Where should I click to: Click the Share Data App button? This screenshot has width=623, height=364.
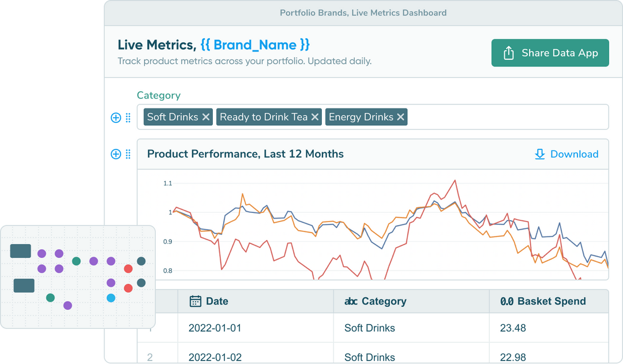550,52
